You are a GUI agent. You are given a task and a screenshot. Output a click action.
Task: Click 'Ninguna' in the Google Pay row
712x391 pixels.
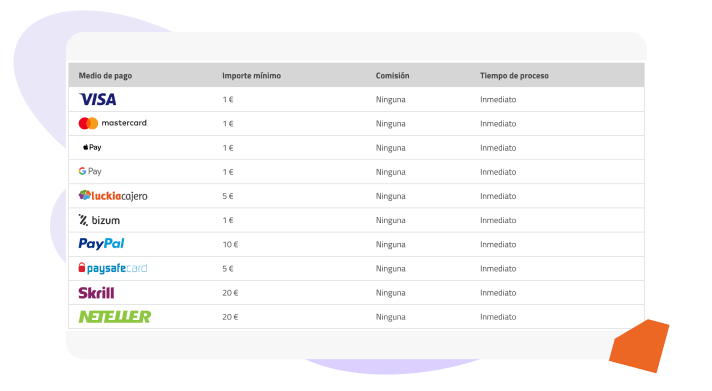391,172
